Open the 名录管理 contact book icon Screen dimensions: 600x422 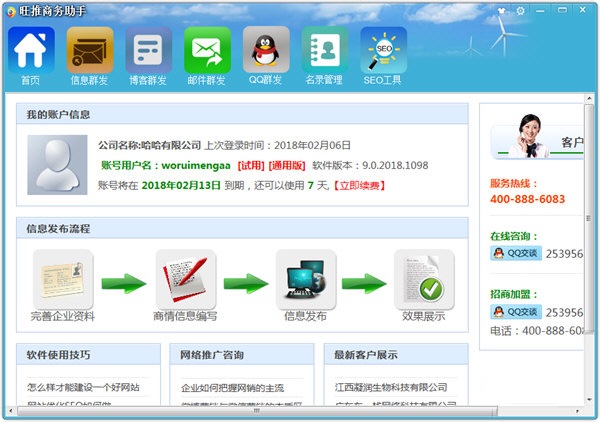pos(325,50)
